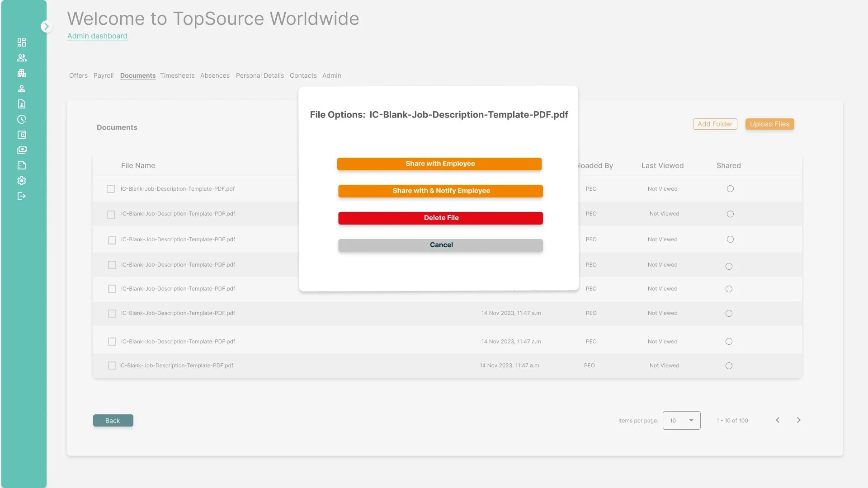
Task: Follow the Admin dashboard link
Action: (97, 36)
